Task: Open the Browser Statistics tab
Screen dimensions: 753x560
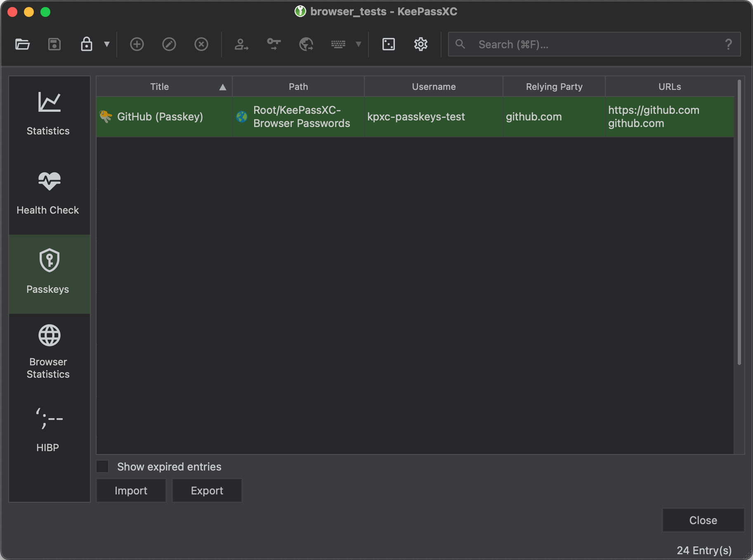Action: tap(49, 353)
